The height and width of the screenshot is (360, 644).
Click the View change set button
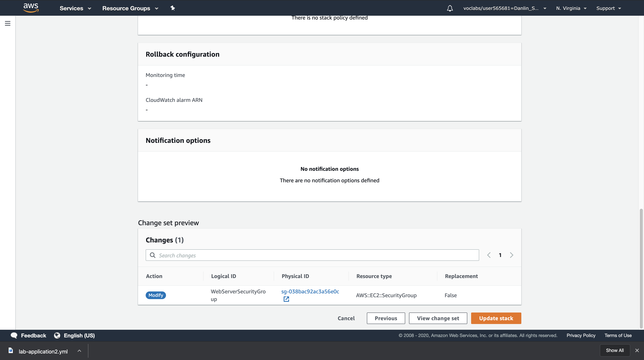[438, 318]
